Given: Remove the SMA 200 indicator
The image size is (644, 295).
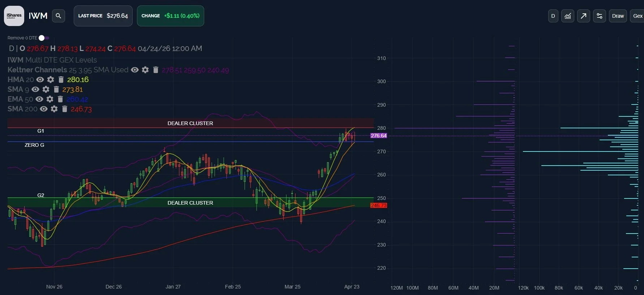Looking at the screenshot, I should click(65, 109).
